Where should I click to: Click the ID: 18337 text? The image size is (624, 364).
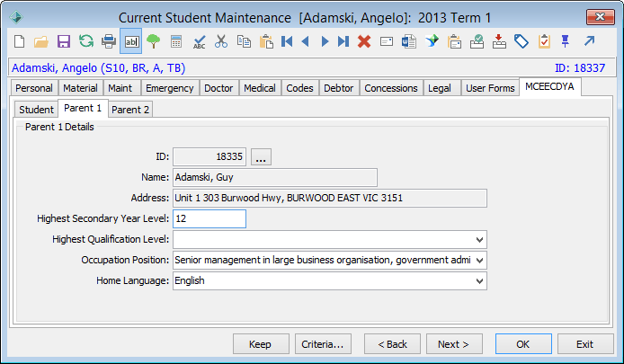coord(580,68)
